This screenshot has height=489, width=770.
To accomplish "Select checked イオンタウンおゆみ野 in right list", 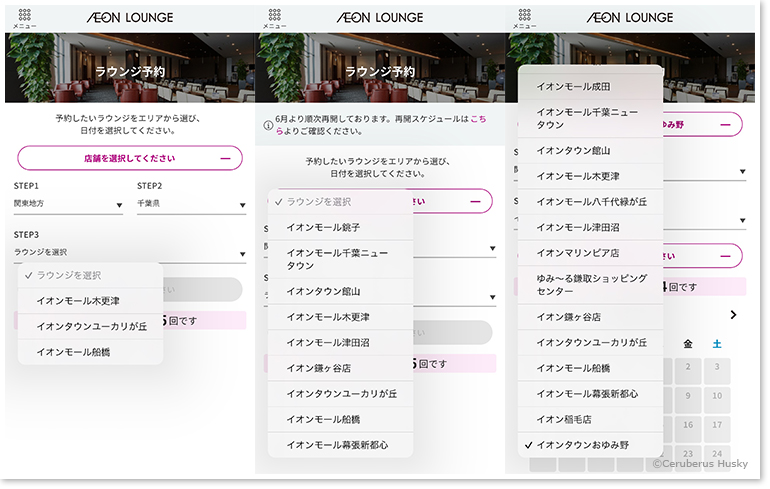I will pyautogui.click(x=590, y=445).
